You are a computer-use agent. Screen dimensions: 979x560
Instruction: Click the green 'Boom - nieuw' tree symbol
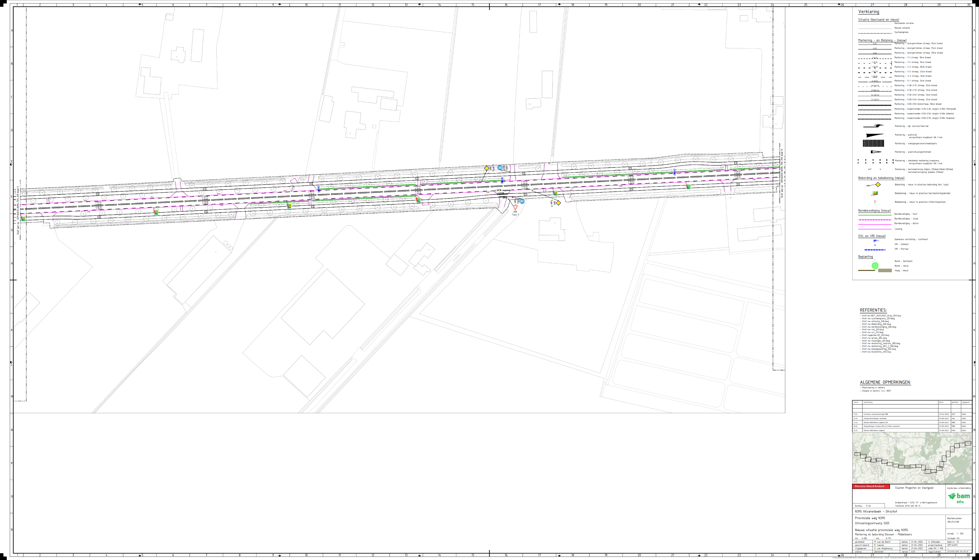point(875,265)
